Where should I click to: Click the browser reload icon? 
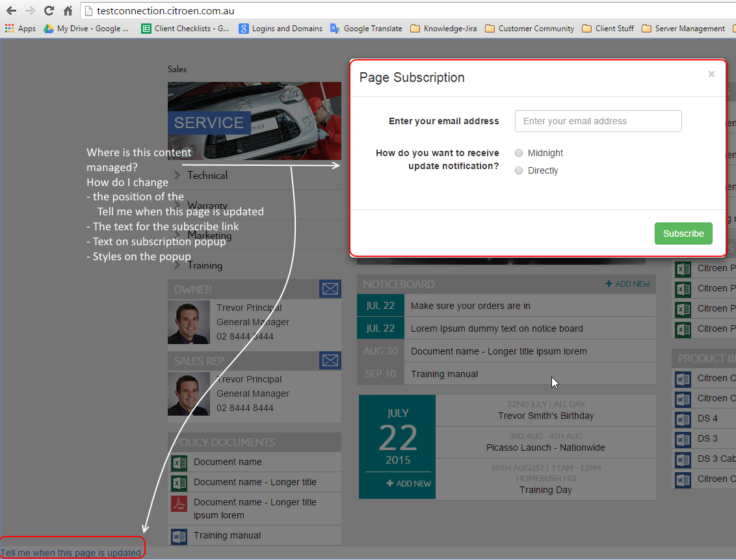pyautogui.click(x=49, y=10)
